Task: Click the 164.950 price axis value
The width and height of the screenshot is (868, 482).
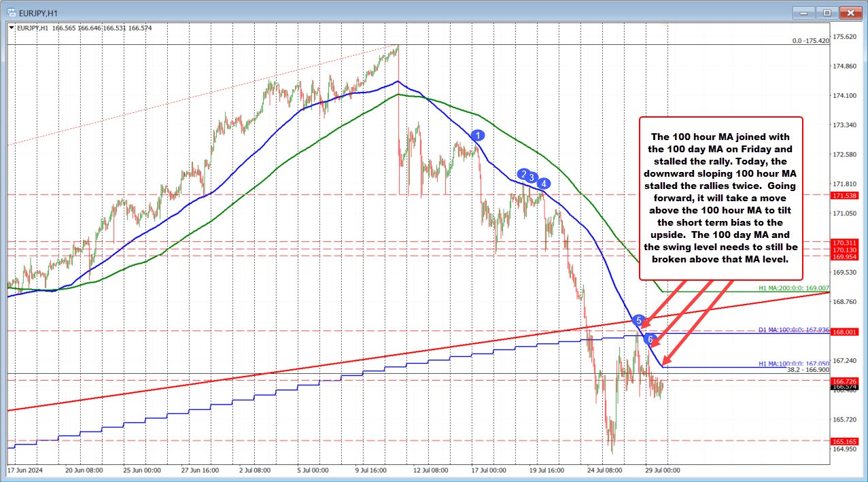Action: click(x=845, y=449)
